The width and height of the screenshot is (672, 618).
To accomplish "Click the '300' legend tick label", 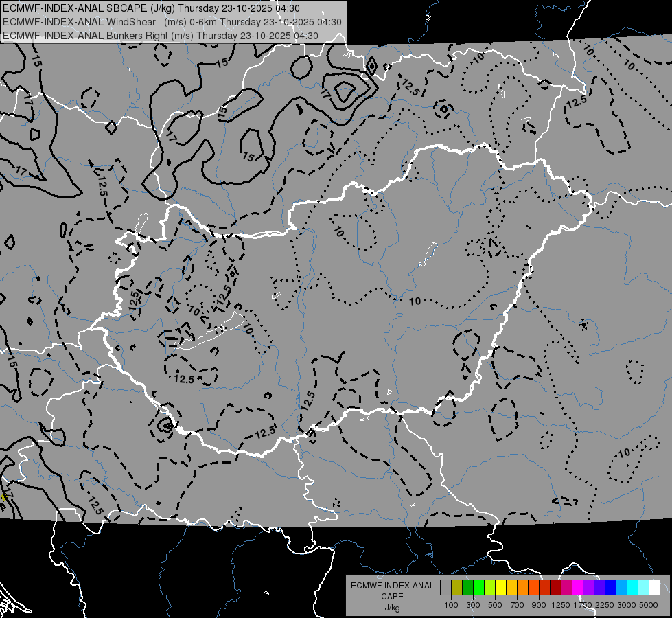I will click(x=473, y=605).
